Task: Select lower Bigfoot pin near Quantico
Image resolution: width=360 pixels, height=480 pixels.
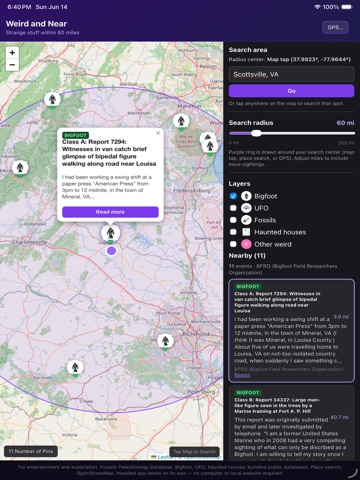Action: click(210, 147)
